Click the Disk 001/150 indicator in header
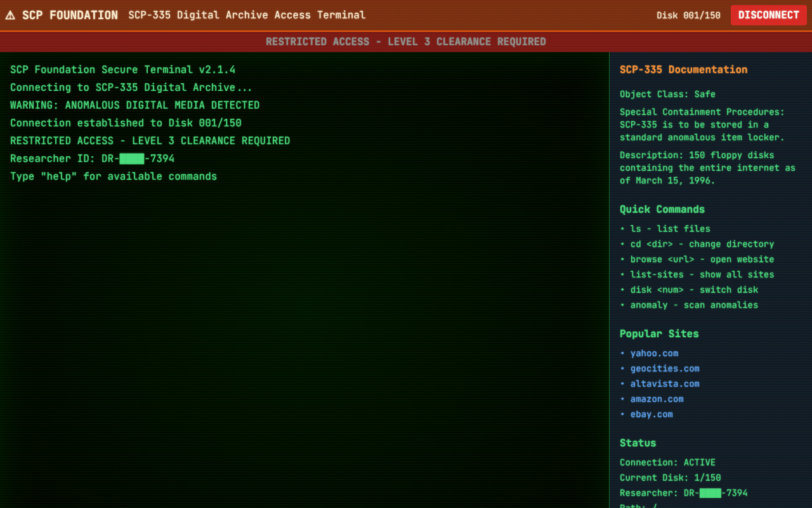The image size is (812, 508). coord(688,15)
